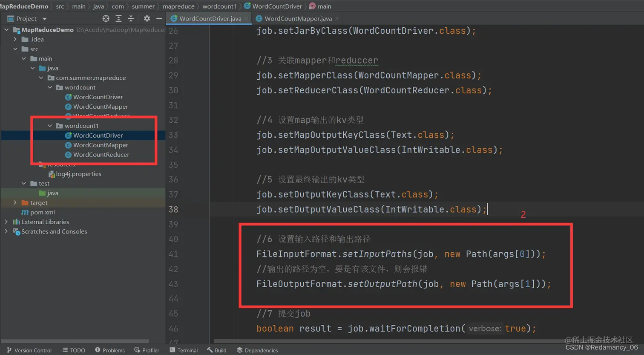The height and width of the screenshot is (355, 644).
Task: Select WordCountMapper under wordcount1
Action: click(101, 145)
